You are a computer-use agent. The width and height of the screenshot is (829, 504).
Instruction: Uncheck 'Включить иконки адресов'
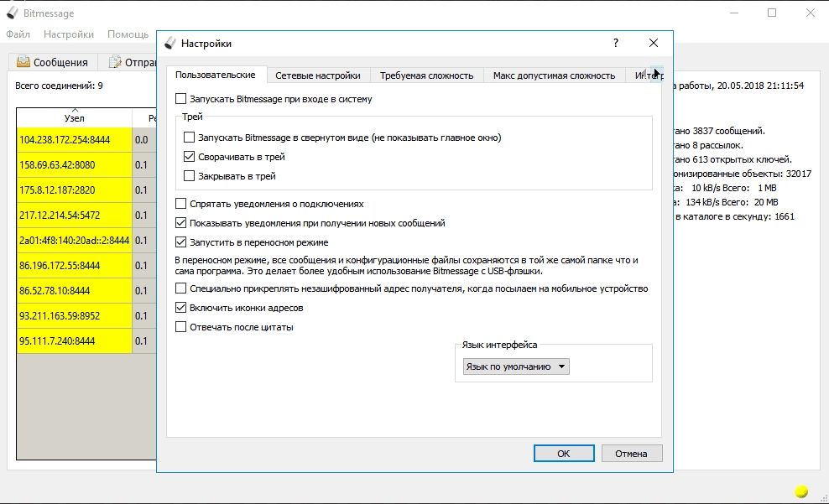tap(180, 308)
